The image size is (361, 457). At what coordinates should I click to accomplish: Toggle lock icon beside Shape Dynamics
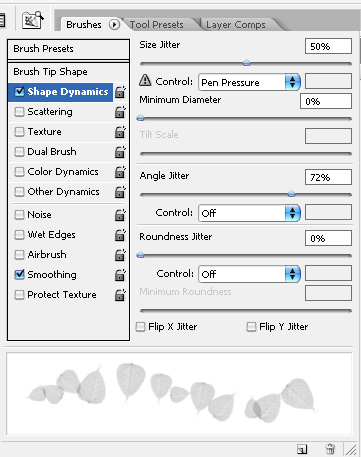[x=120, y=92]
